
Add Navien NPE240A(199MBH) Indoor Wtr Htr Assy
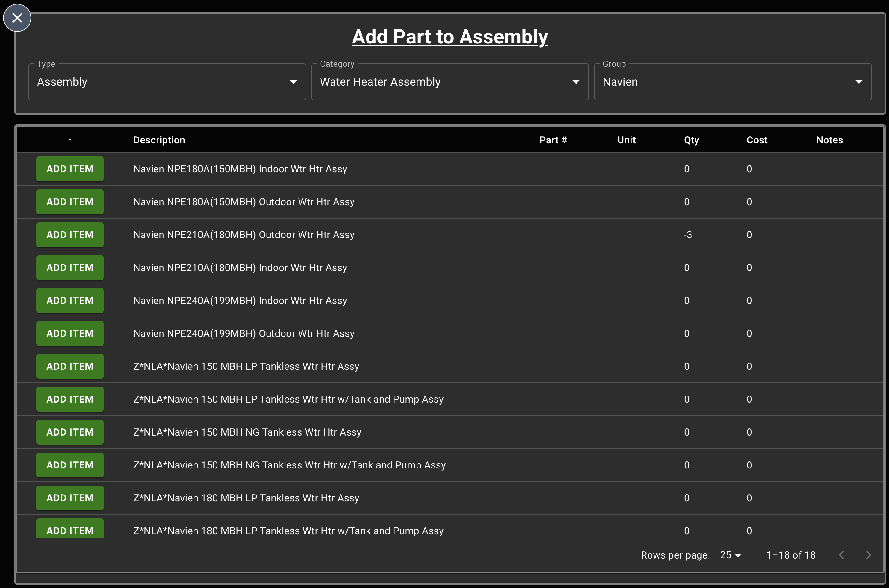coord(70,301)
